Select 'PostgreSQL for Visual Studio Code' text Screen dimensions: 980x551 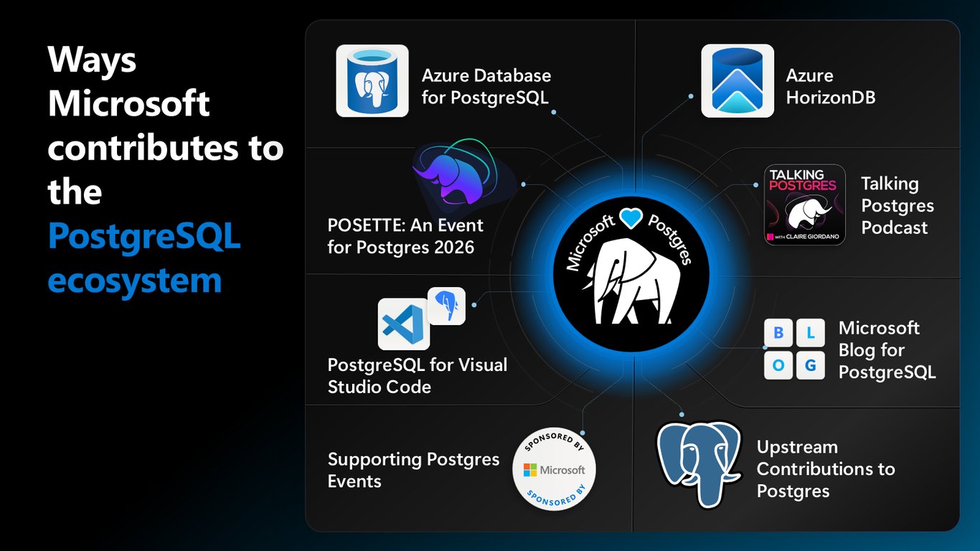[x=418, y=375]
